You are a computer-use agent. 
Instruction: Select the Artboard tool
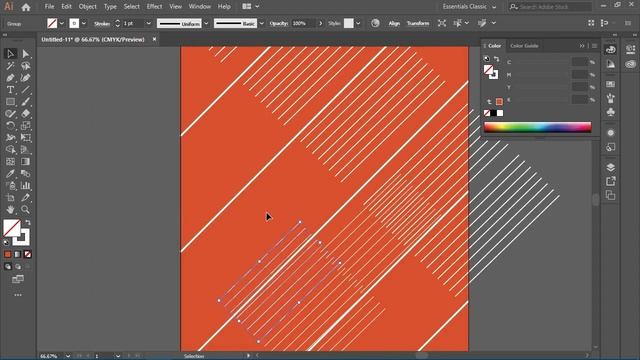click(x=10, y=198)
